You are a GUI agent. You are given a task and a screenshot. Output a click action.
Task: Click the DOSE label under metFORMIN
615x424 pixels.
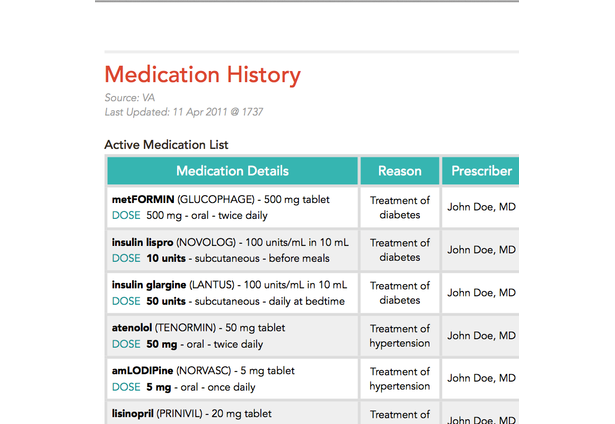click(x=126, y=215)
